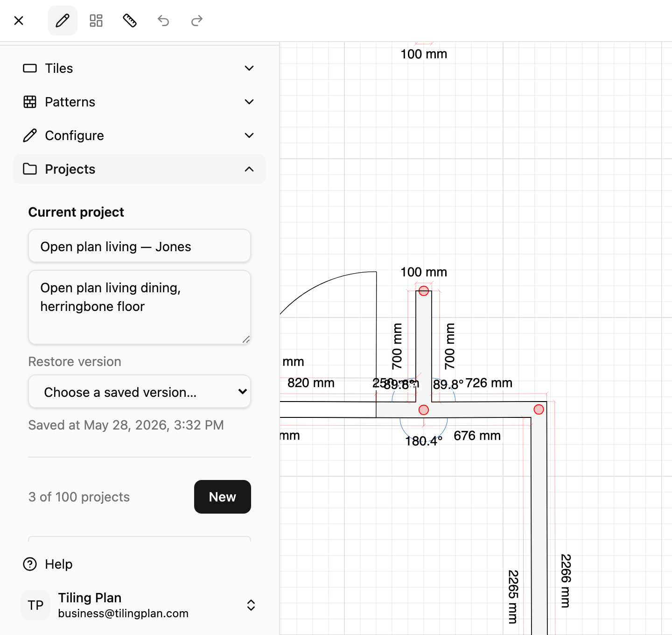
Task: Close the editor with the X icon
Action: point(19,21)
